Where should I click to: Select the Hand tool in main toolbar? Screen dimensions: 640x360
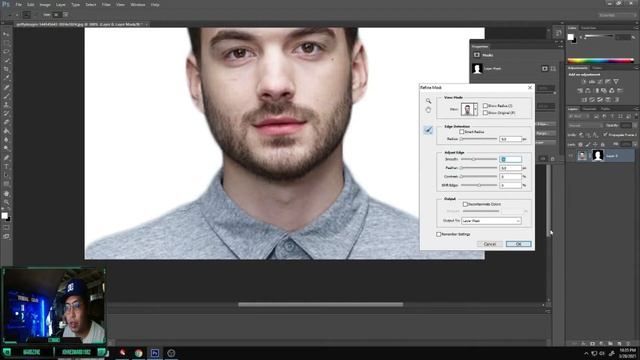click(6, 193)
